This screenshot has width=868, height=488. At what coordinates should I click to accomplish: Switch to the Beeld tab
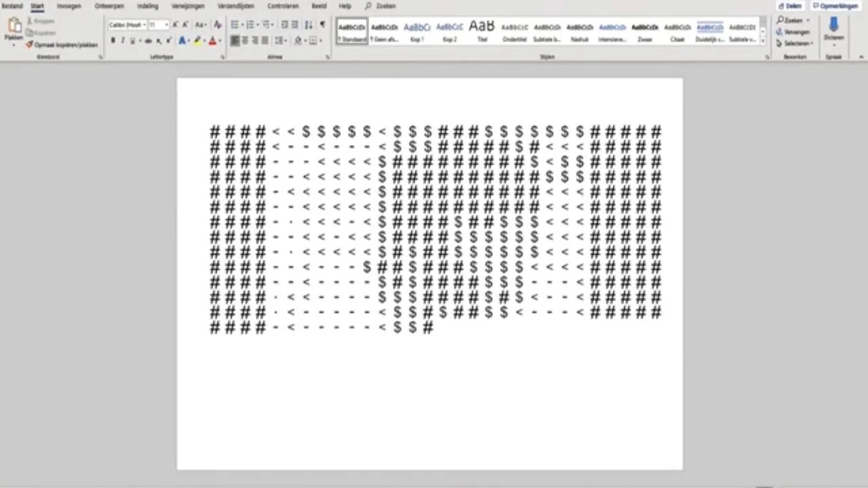tap(319, 6)
